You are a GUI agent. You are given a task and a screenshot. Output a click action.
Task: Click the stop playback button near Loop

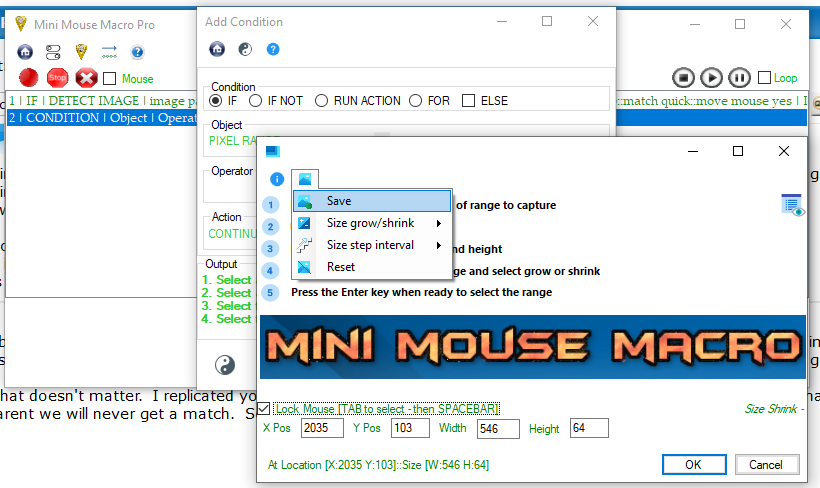pyautogui.click(x=683, y=78)
